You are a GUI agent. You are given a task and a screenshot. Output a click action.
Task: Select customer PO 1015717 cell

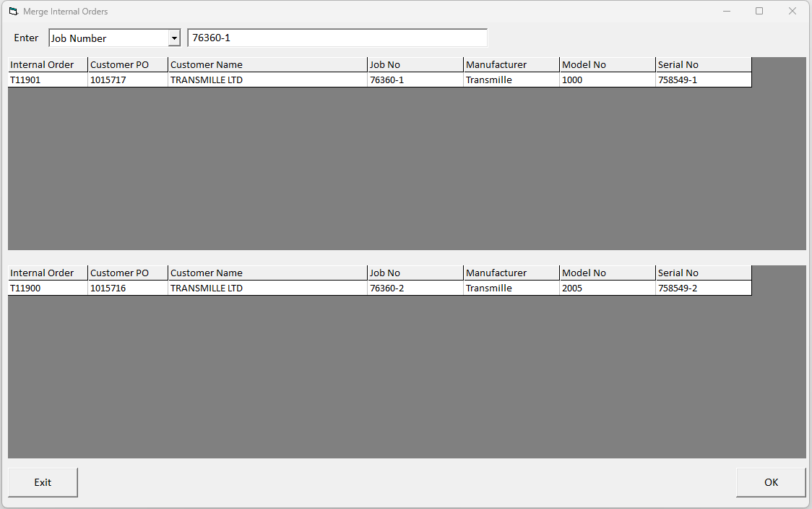click(128, 80)
